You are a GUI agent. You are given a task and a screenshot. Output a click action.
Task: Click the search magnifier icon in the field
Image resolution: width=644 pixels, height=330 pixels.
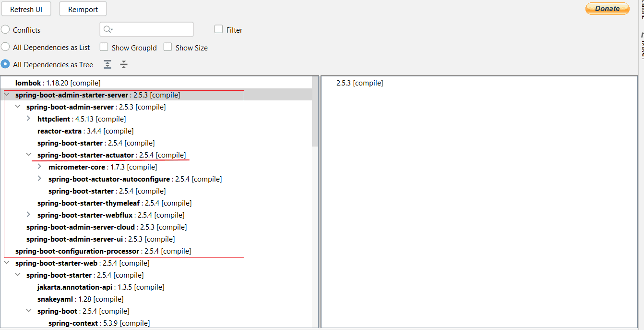pyautogui.click(x=108, y=30)
